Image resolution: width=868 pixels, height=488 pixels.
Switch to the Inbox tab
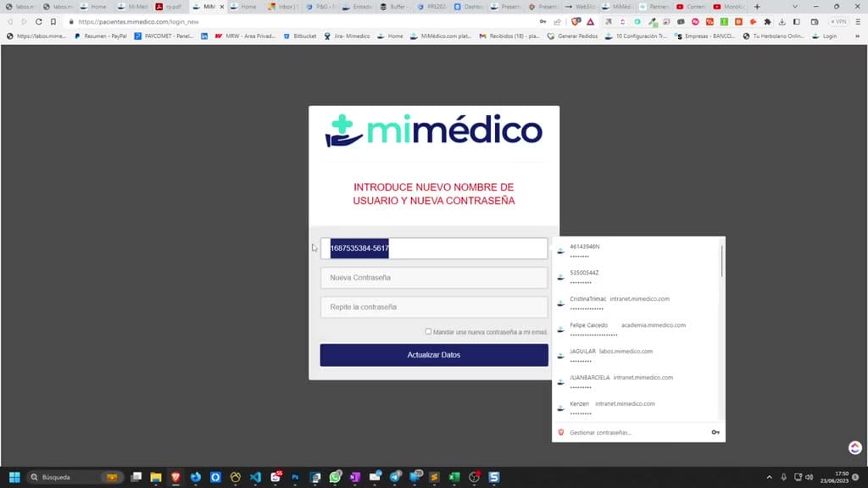pos(281,7)
